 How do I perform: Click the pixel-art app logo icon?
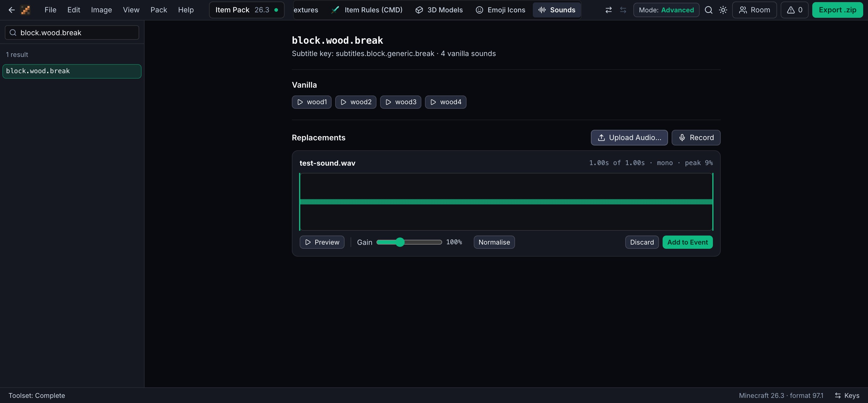26,10
